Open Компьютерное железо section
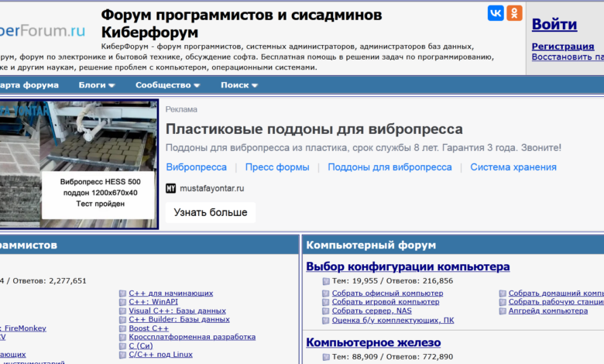 (x=373, y=342)
